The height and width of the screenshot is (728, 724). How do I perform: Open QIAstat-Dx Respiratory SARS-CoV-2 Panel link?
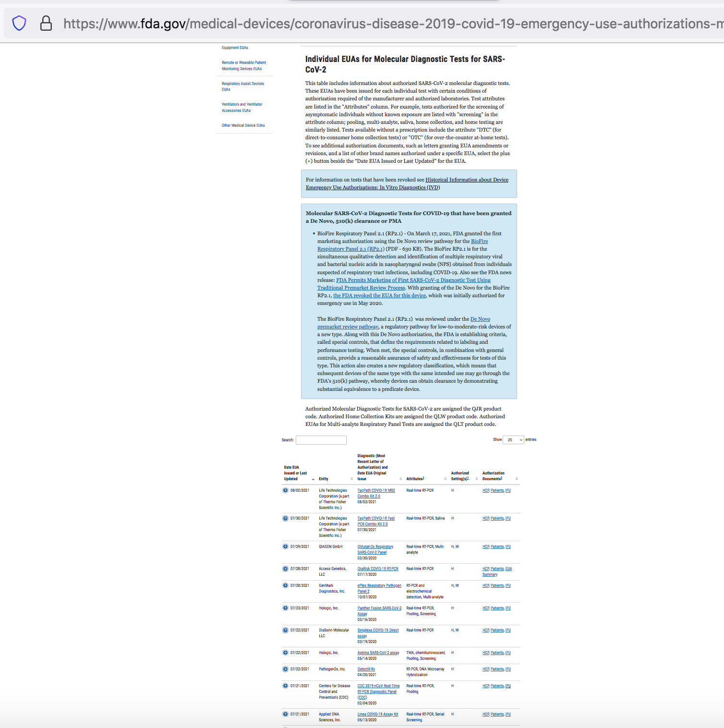click(x=375, y=549)
